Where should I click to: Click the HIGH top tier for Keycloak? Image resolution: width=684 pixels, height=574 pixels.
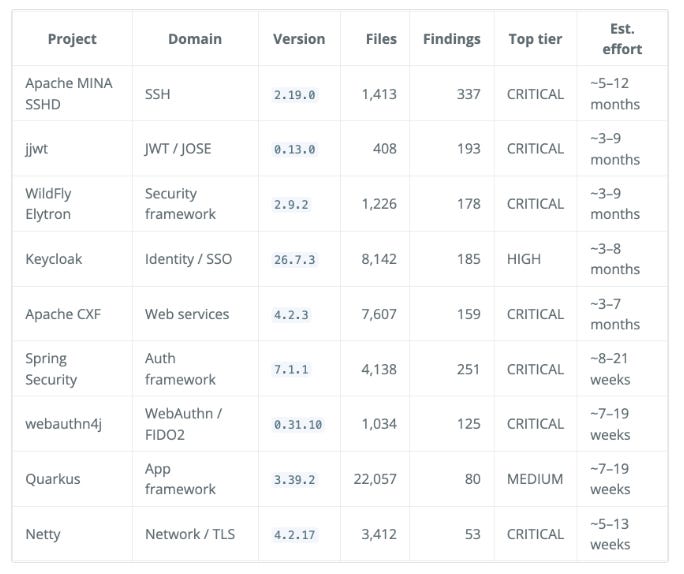tap(523, 259)
